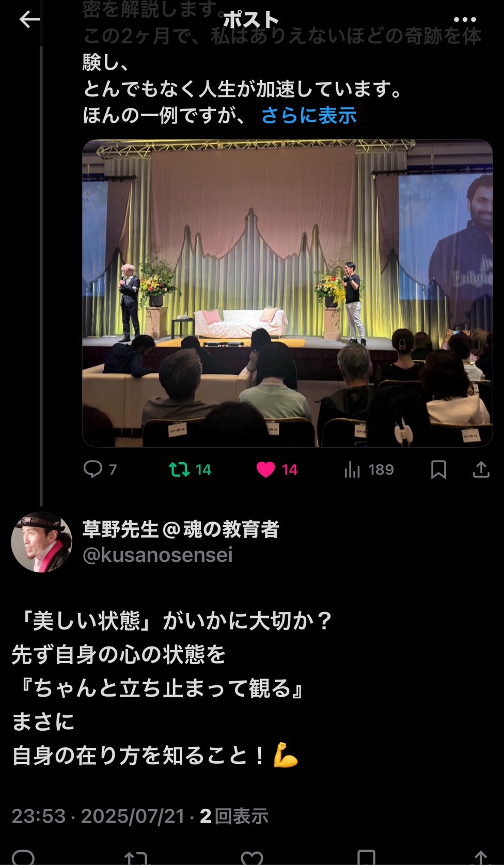
Task: Open the 草野先生＠魂の教育者 display name
Action: [x=181, y=529]
